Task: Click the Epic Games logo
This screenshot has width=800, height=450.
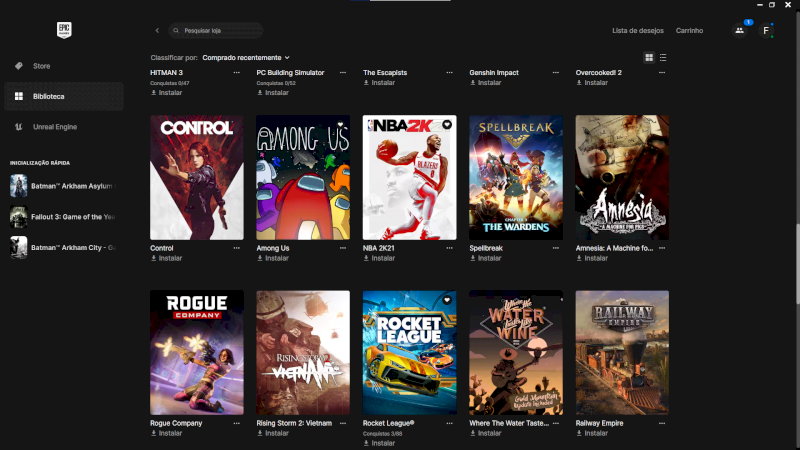Action: [x=64, y=30]
